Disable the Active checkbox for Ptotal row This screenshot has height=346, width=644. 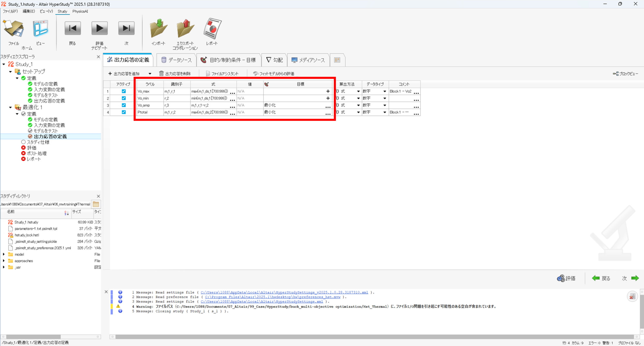click(x=124, y=112)
